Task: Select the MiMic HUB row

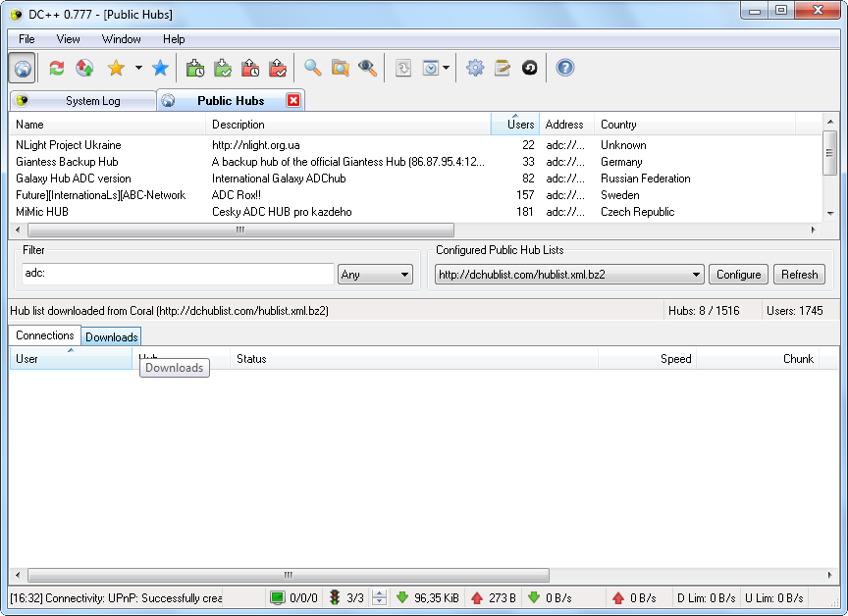Action: tap(415, 212)
